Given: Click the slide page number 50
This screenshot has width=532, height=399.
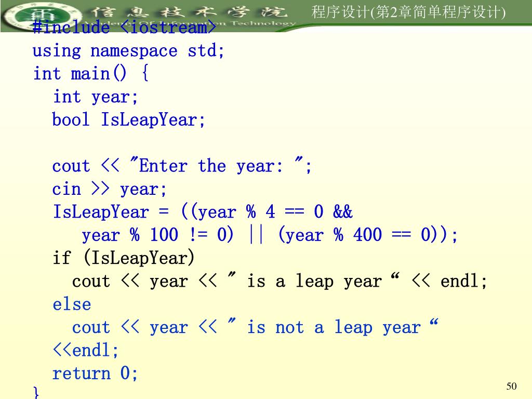Looking at the screenshot, I should 511,386.
